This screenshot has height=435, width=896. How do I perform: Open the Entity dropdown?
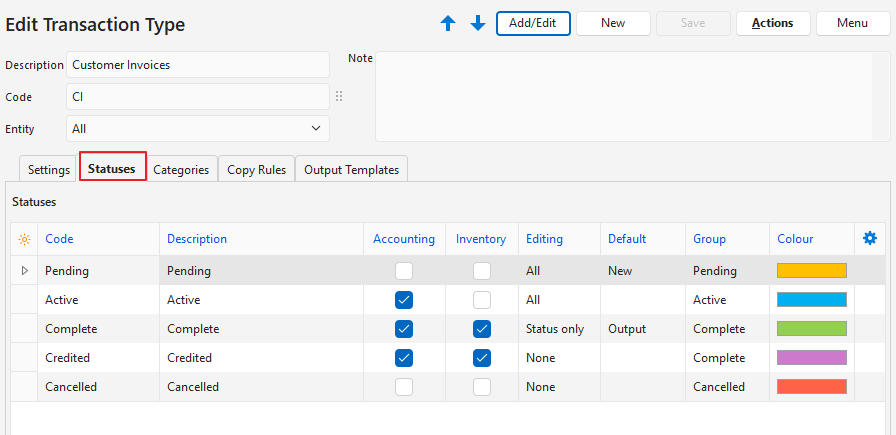198,129
